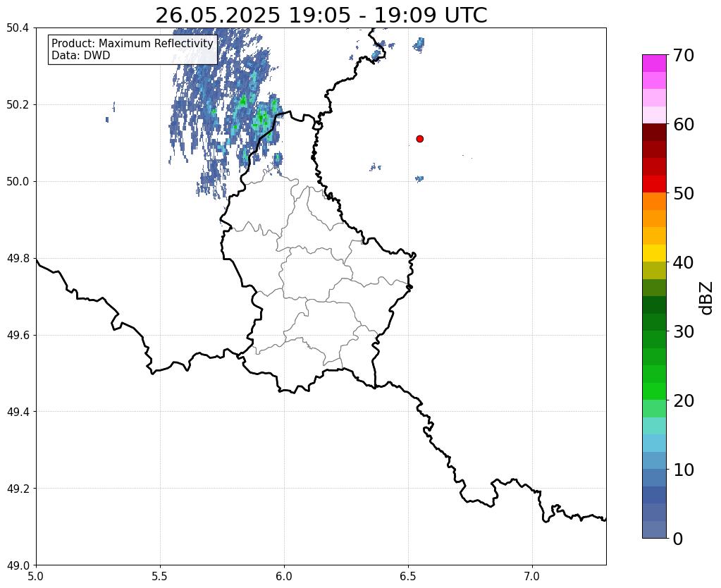Select the 'Product: Maximum Reflectivity' label

tap(133, 43)
